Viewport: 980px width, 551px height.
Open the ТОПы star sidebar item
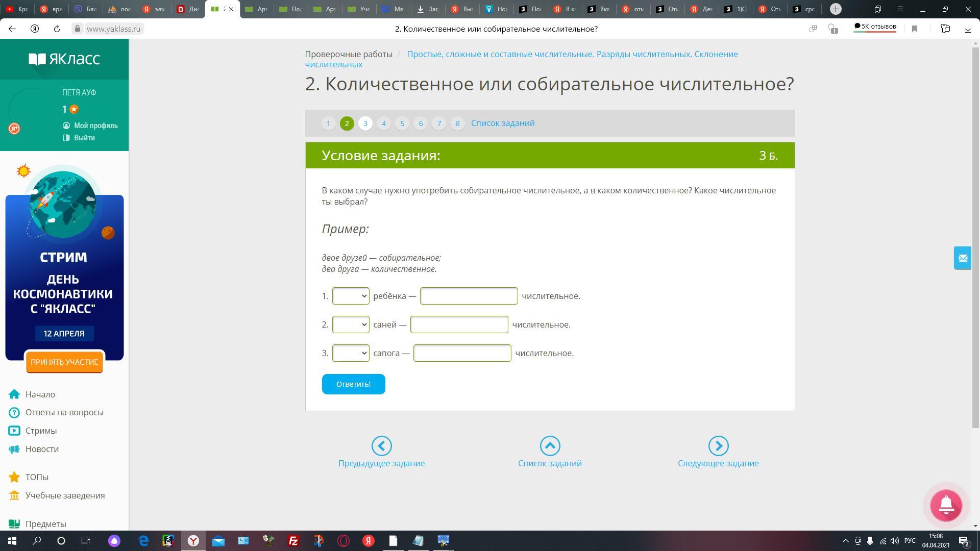(37, 477)
